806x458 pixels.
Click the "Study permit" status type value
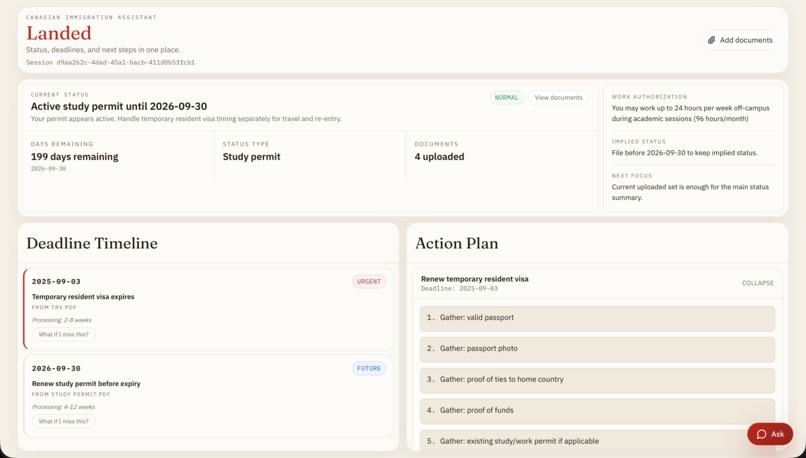click(251, 157)
